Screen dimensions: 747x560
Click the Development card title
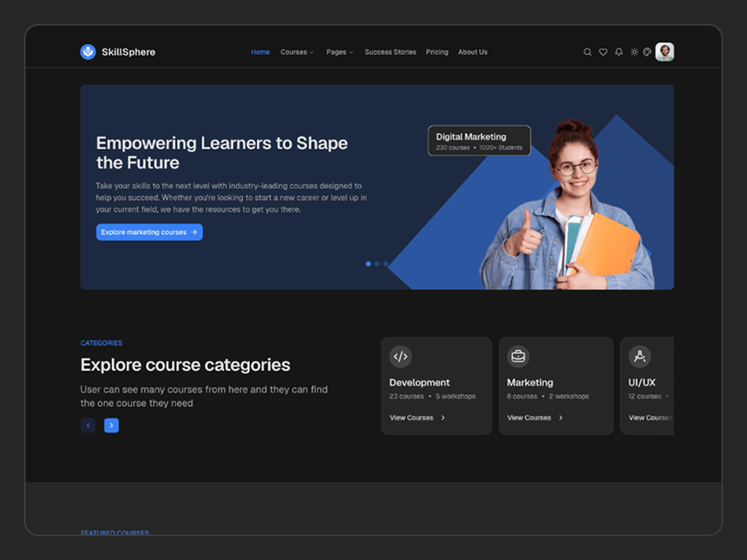coord(419,382)
